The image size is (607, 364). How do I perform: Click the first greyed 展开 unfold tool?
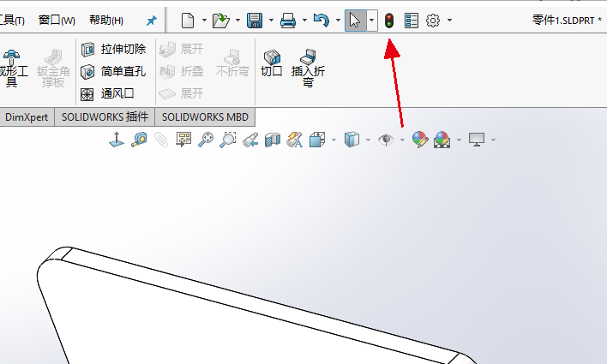pos(181,49)
